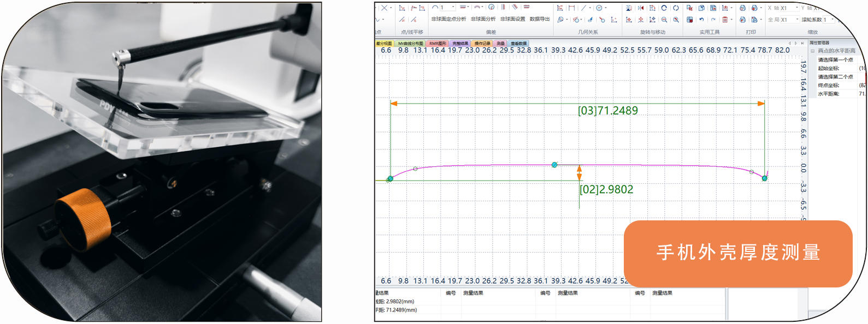Click the horizontal mirror flip icon
868x324 pixels.
tap(641, 8)
